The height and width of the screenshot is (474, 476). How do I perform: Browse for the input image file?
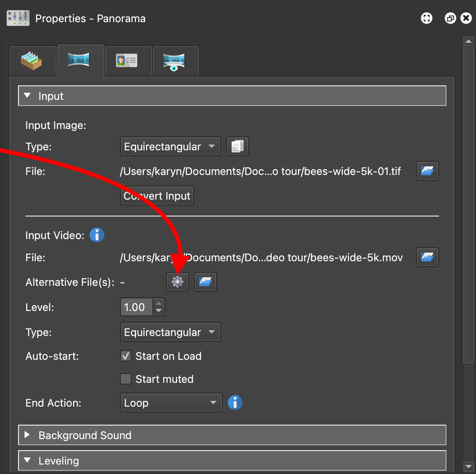[427, 171]
